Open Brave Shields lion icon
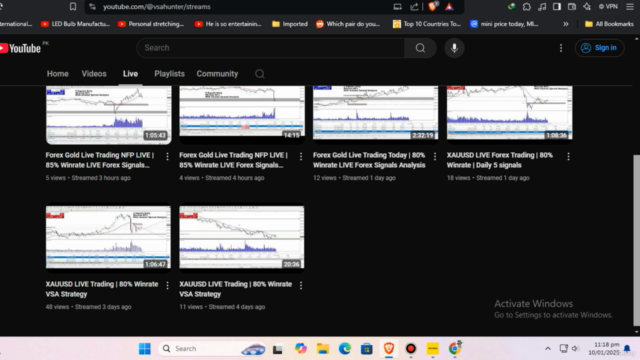The width and height of the screenshot is (640, 360). [433, 7]
